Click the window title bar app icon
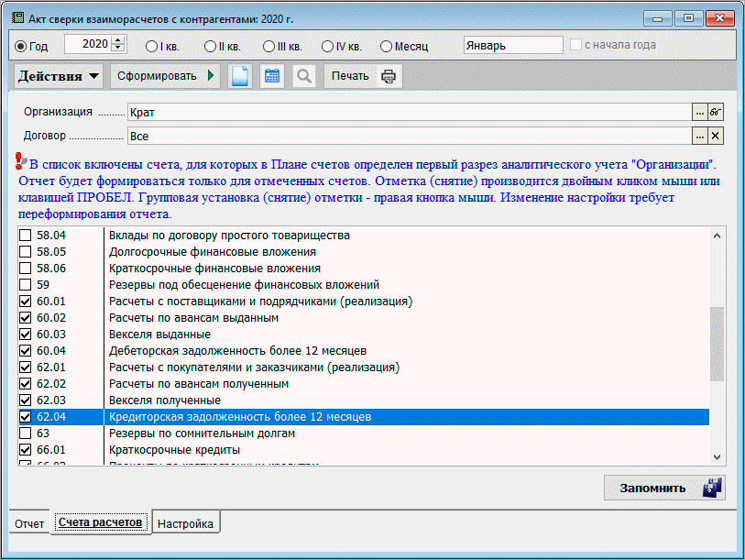745x560 pixels. click(x=18, y=18)
